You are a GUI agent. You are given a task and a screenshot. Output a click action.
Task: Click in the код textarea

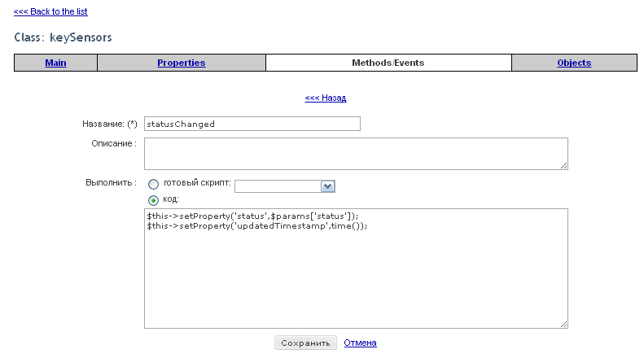pos(356,268)
